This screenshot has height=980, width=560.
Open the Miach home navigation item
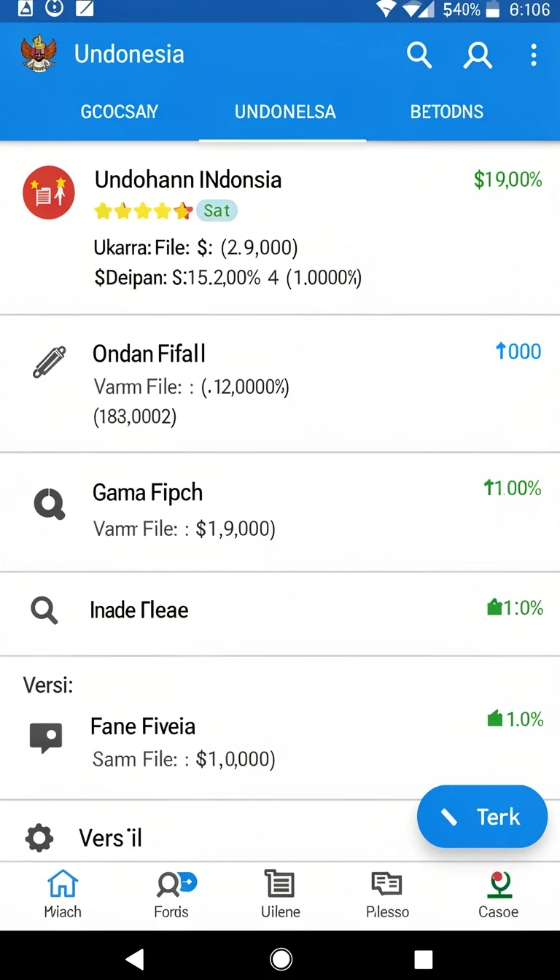click(x=63, y=895)
